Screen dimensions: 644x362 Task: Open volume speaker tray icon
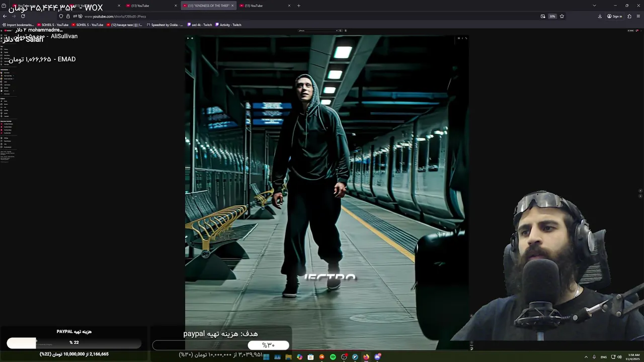(x=619, y=357)
